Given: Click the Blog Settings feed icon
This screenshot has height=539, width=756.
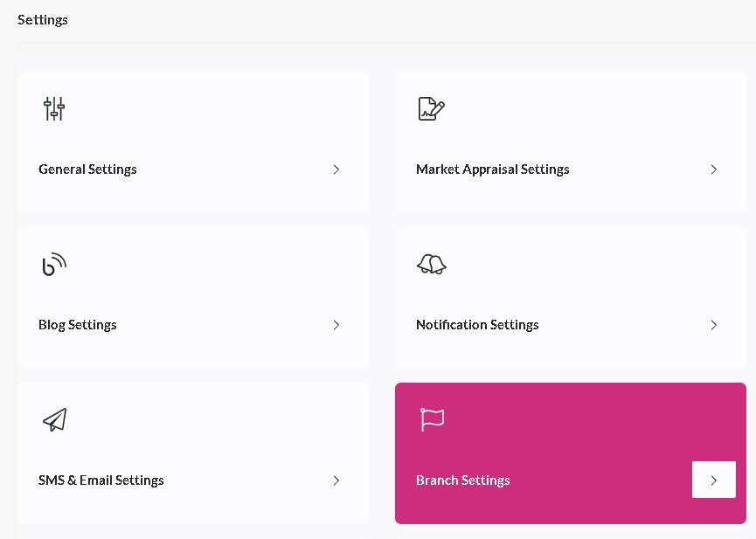Looking at the screenshot, I should pyautogui.click(x=54, y=264).
